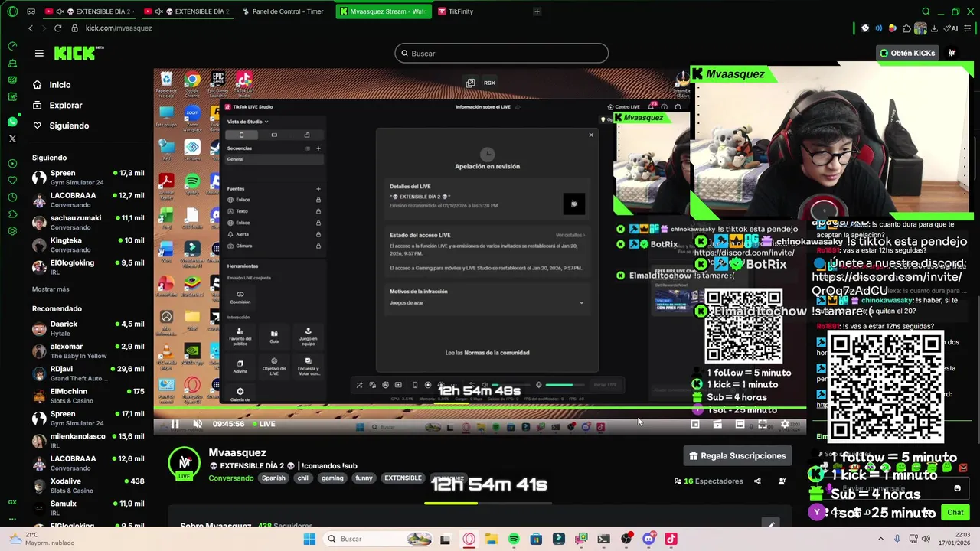Select the EXTENSIBLE tag

click(403, 478)
